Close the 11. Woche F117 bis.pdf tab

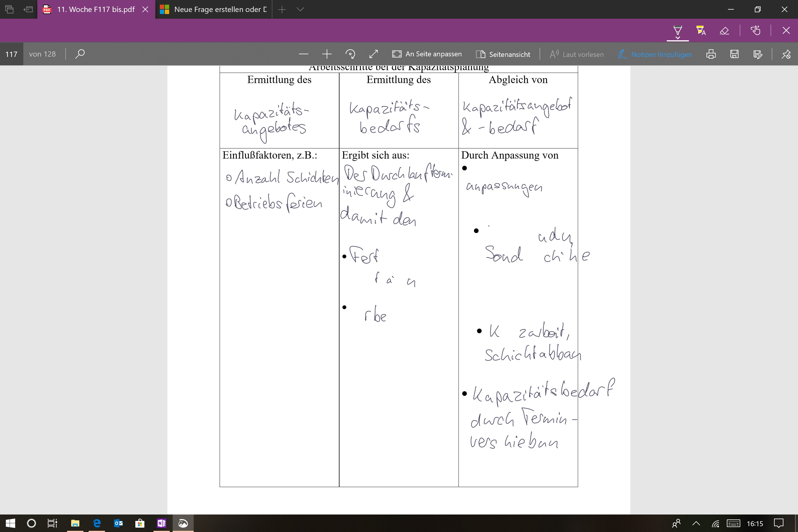click(x=145, y=10)
